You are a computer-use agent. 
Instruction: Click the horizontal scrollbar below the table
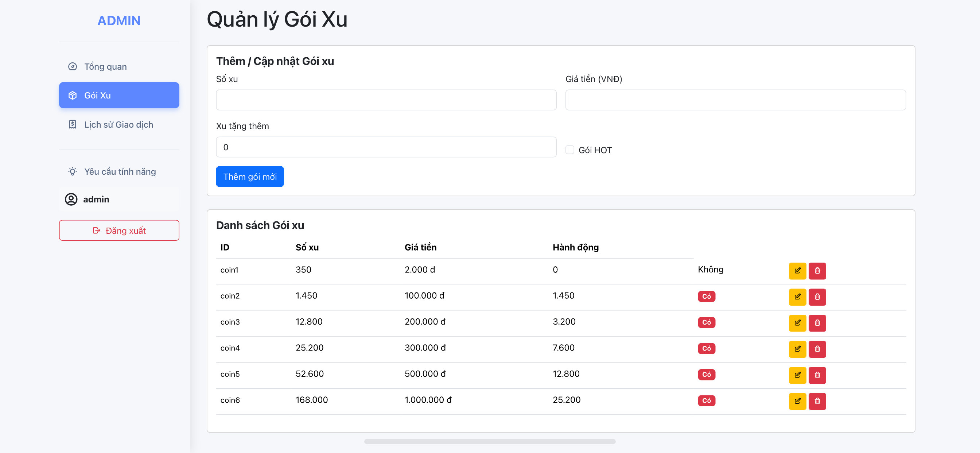[489, 441]
